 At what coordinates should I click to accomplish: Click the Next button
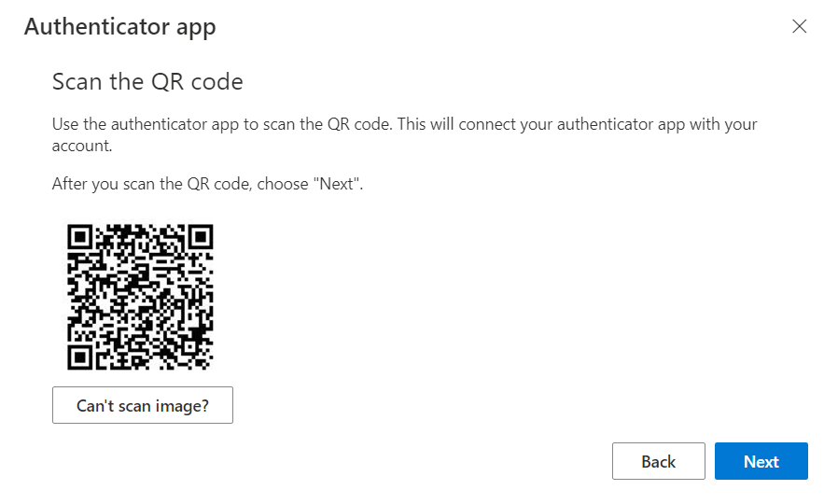(x=761, y=461)
